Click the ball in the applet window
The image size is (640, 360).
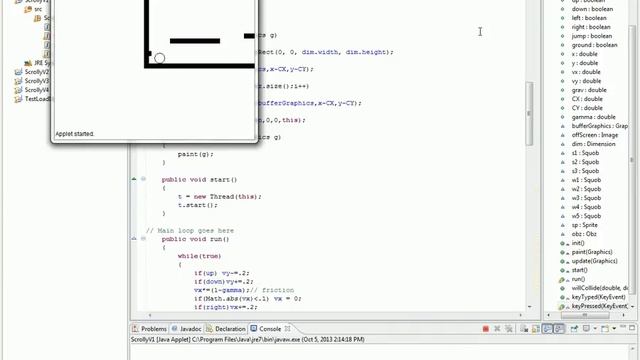(160, 58)
